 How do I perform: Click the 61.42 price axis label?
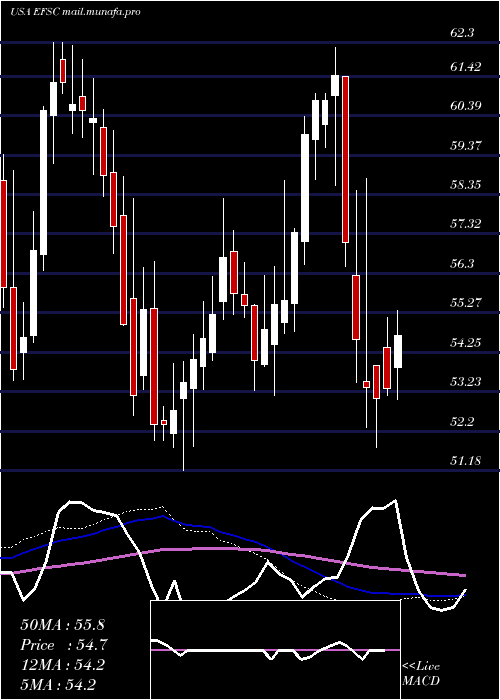tap(466, 67)
